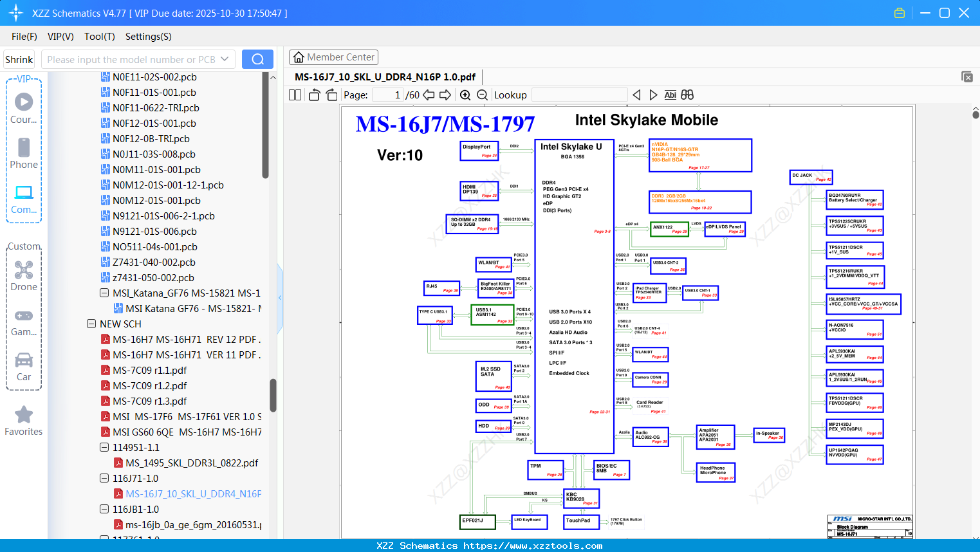Open the Course section in VIP sidebar

point(24,108)
